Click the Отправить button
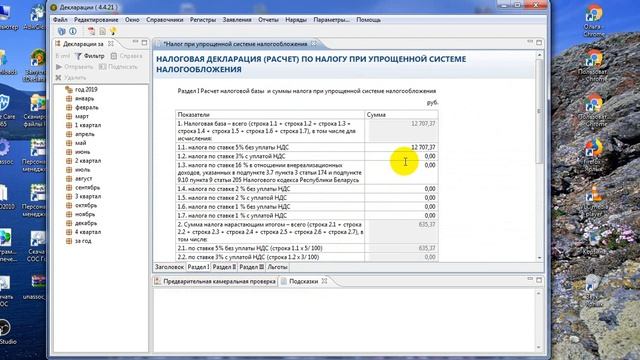The image size is (640, 360). 75,67
